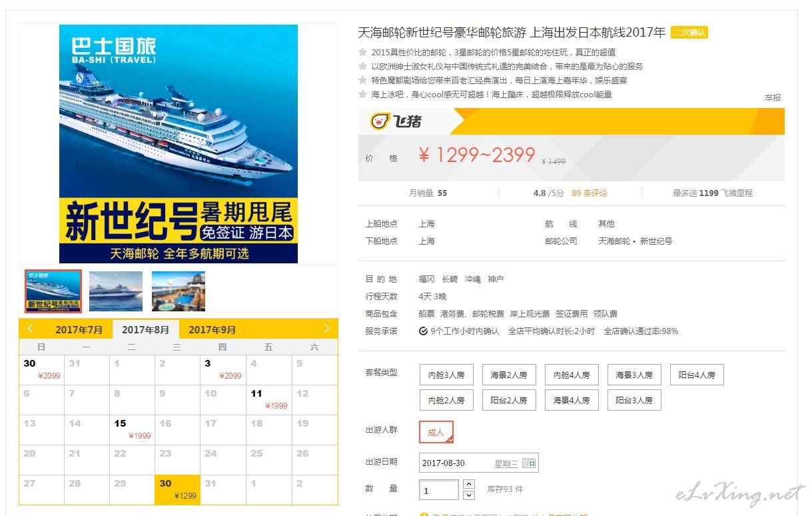Viewport: 812px width, 516px height.
Task: Select the first cruise ship thumbnail
Action: pyautogui.click(x=53, y=291)
